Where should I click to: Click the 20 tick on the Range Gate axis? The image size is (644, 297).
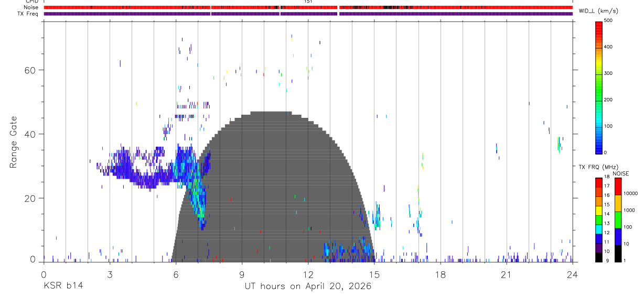coord(30,199)
